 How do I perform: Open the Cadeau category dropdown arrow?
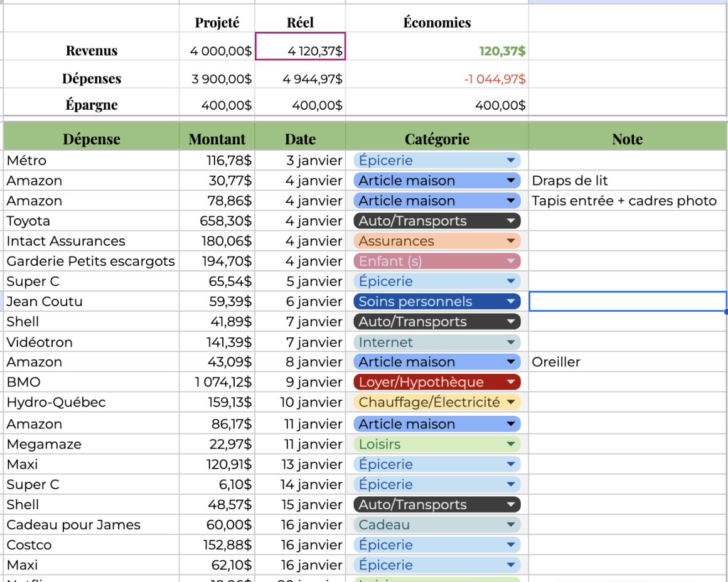pyautogui.click(x=511, y=525)
